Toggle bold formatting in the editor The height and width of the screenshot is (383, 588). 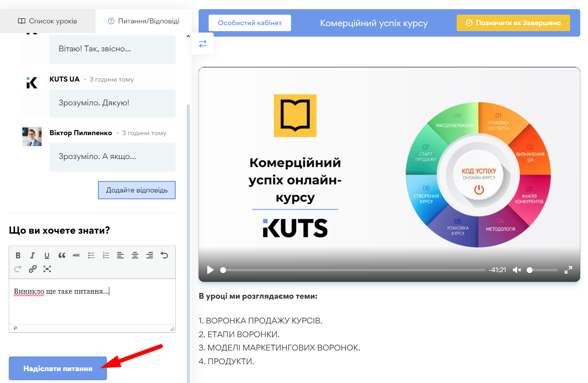click(18, 256)
